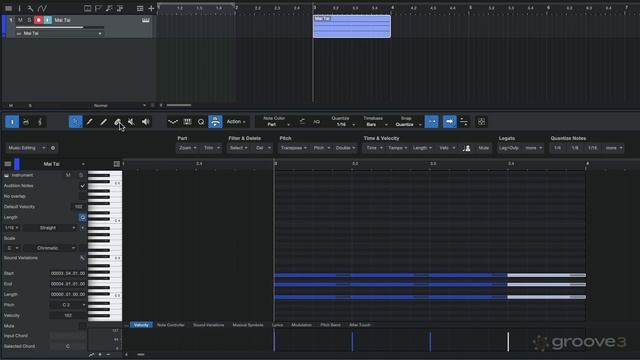Open the Action dropdown menu
This screenshot has width=640, height=360.
pos(236,122)
